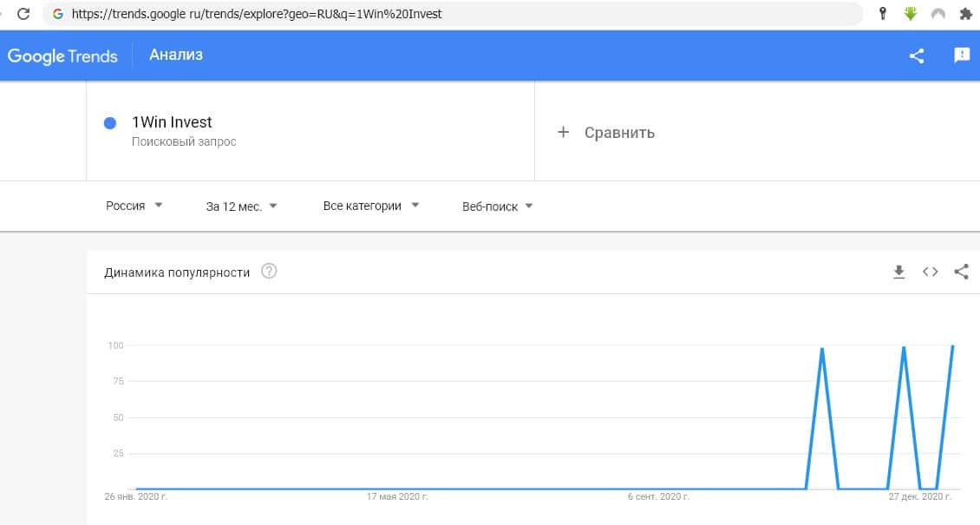Open the embed code icon

931,272
